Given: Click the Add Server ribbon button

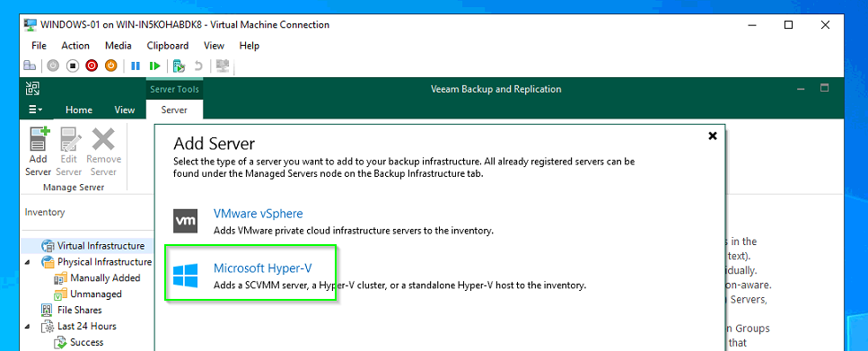Looking at the screenshot, I should point(38,152).
